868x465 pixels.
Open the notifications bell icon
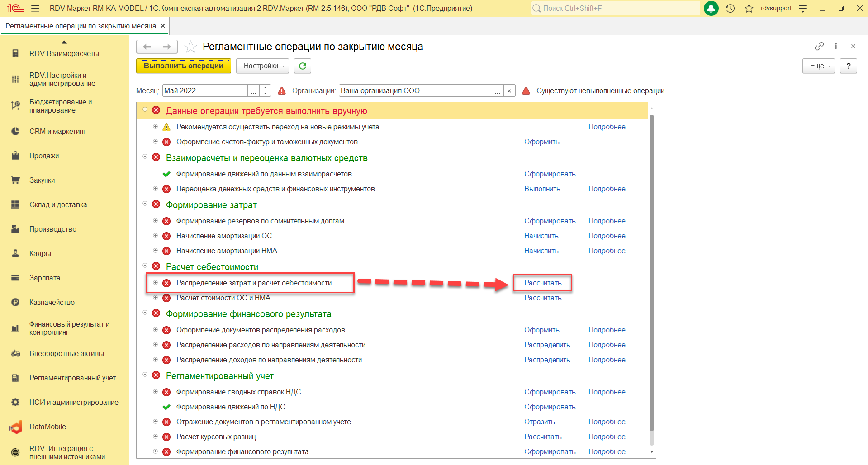coord(711,9)
